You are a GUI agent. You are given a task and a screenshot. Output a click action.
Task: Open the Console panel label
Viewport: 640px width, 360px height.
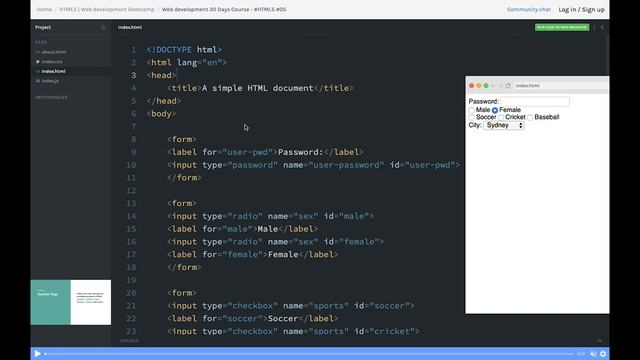129,340
